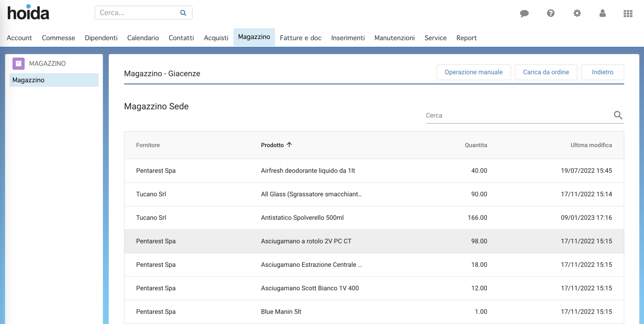Screen dimensions: 644x324
Task: Open the user profile icon
Action: [x=602, y=13]
